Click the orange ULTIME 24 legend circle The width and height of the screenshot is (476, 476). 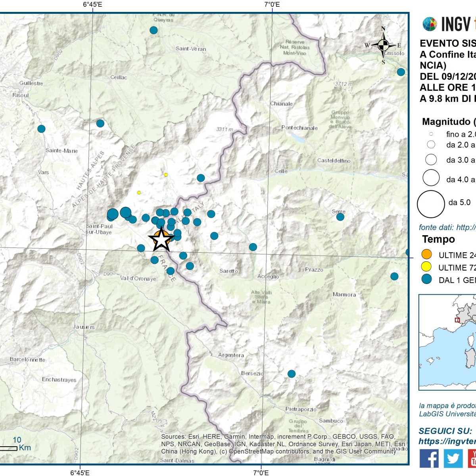tap(426, 254)
